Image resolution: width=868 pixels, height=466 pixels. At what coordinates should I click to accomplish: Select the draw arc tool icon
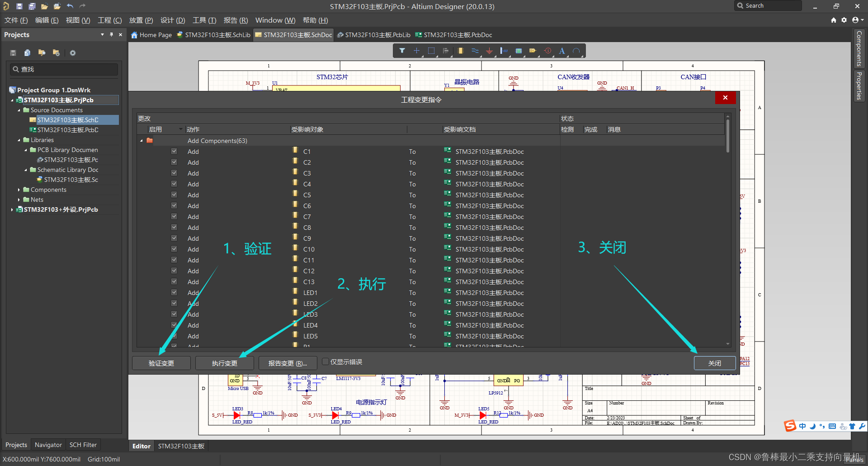pyautogui.click(x=576, y=51)
